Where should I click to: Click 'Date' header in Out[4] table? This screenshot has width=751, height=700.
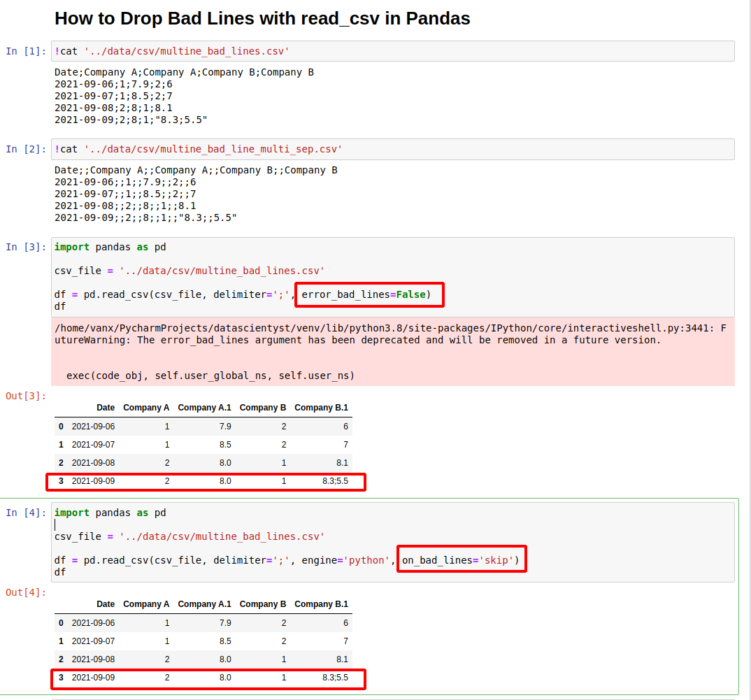click(106, 604)
